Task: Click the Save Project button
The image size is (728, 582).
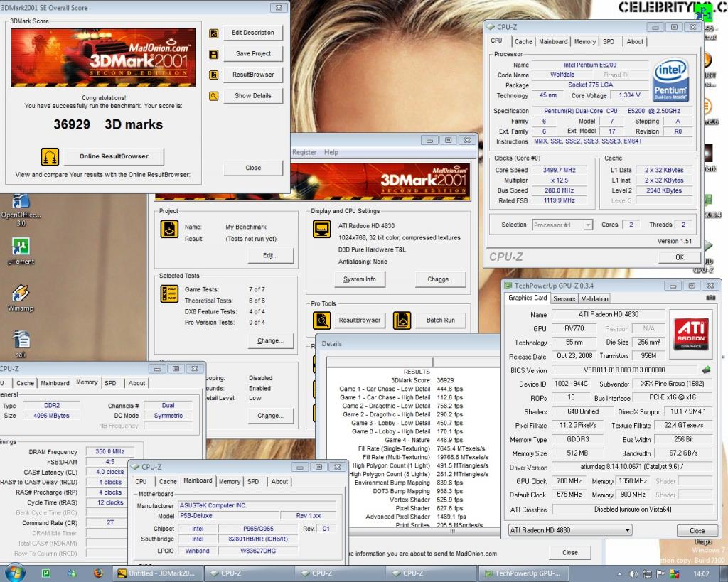Action: click(x=253, y=54)
